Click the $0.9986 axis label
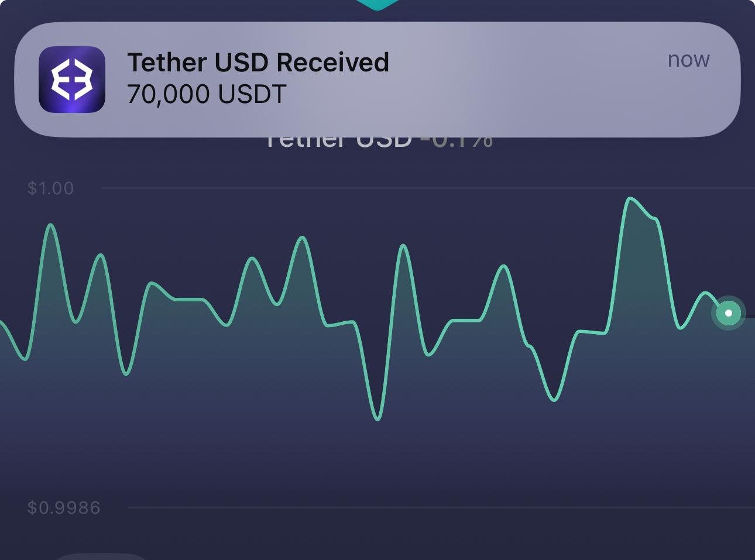This screenshot has height=560, width=755. point(64,507)
